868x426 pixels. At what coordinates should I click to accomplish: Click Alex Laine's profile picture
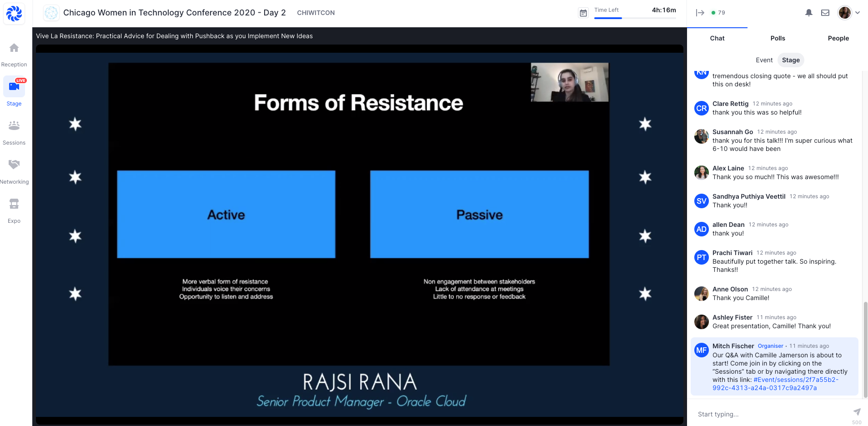[702, 173]
